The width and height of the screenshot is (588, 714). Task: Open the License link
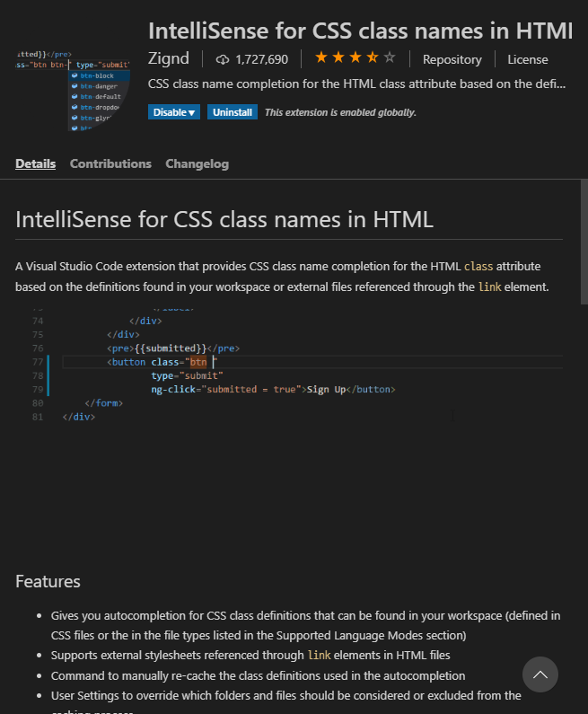tap(528, 59)
